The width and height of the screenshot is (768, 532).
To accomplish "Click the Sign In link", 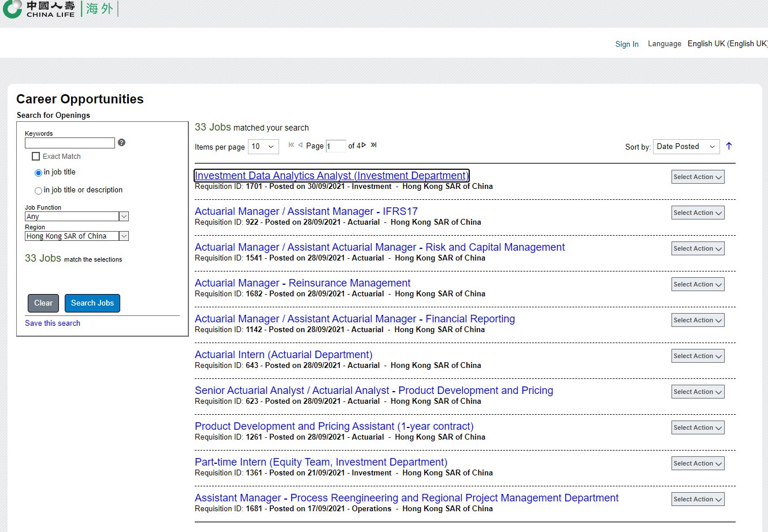I will (x=626, y=44).
